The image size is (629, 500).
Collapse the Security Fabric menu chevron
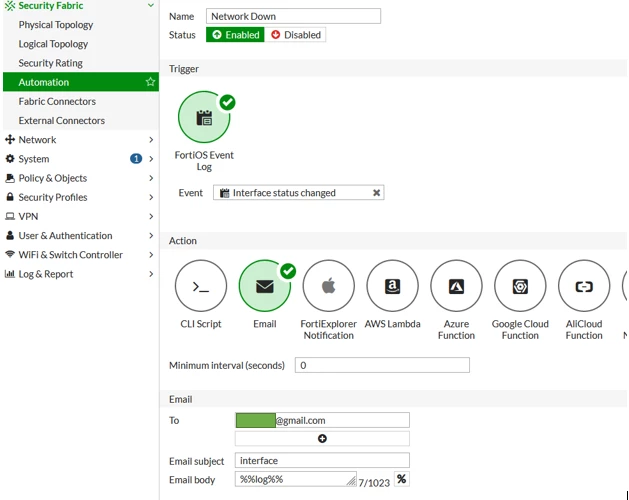151,6
